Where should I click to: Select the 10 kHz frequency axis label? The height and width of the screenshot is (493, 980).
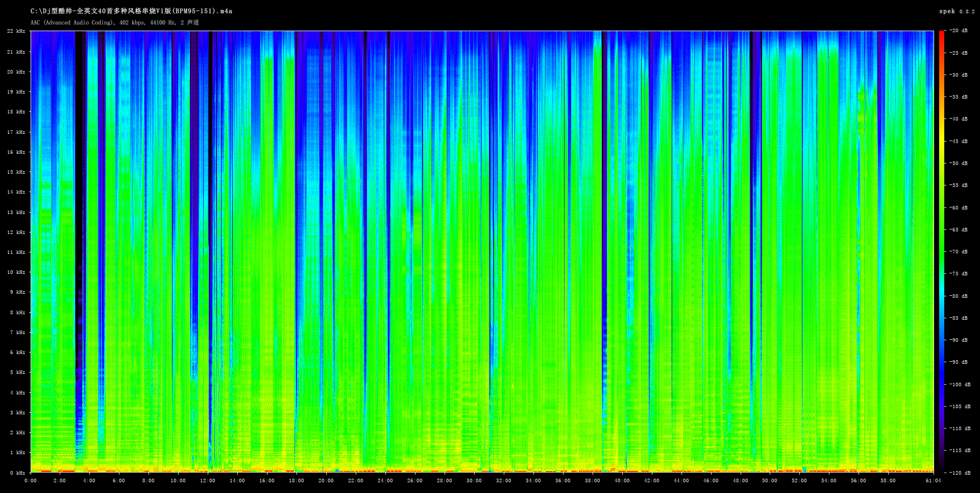tap(16, 272)
